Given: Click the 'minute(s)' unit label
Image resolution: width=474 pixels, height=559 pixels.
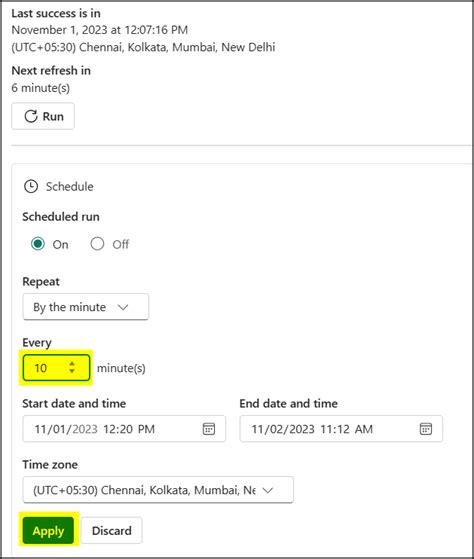Looking at the screenshot, I should coord(121,368).
